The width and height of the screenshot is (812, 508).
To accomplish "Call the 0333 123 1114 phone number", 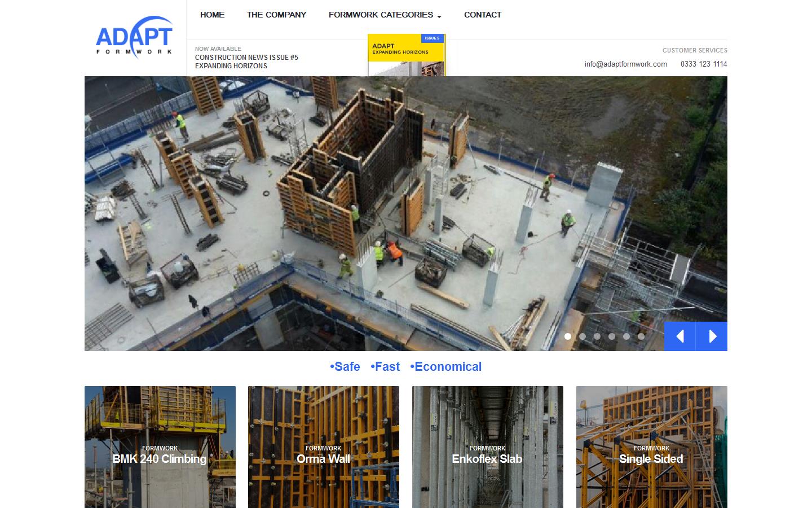I will point(703,64).
